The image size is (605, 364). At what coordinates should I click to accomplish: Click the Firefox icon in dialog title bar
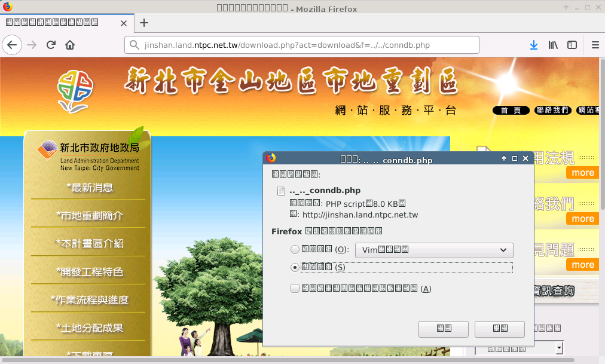click(271, 158)
